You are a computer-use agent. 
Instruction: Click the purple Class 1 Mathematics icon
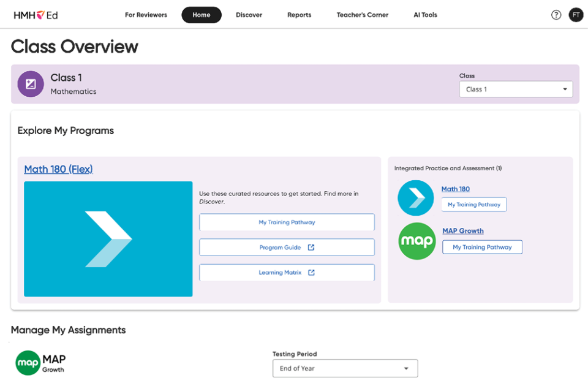[31, 84]
